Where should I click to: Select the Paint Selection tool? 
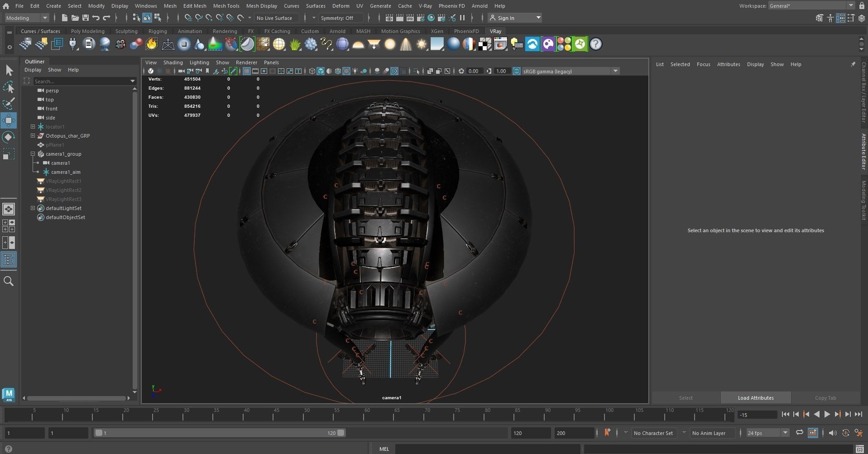point(9,103)
